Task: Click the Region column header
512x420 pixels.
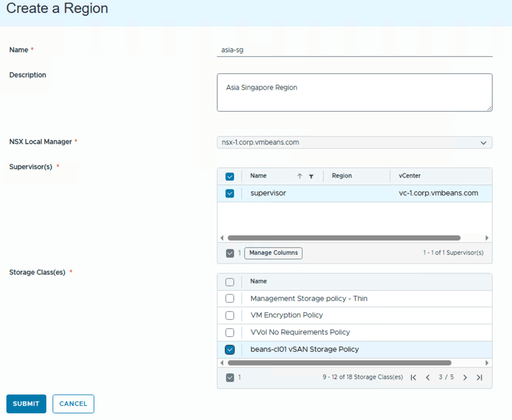Action: click(342, 176)
